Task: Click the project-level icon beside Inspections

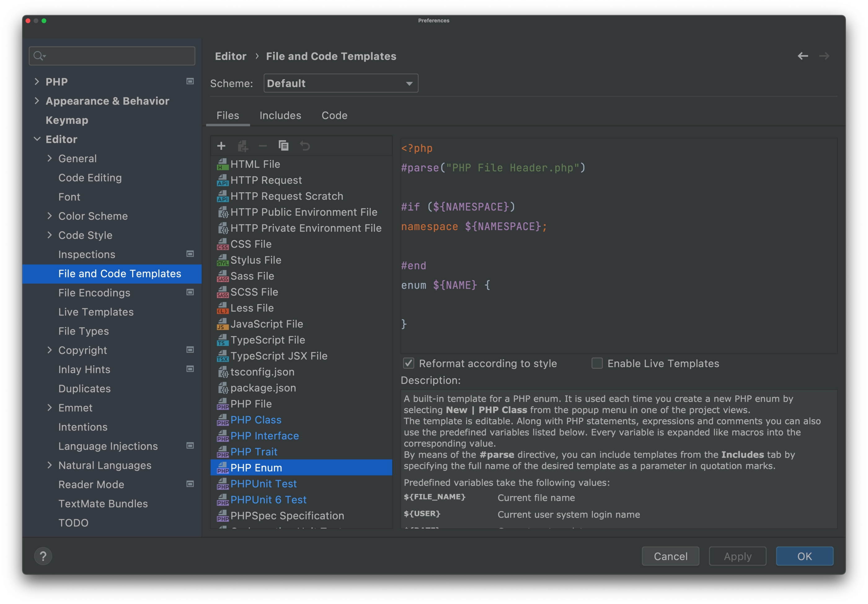Action: pyautogui.click(x=190, y=254)
